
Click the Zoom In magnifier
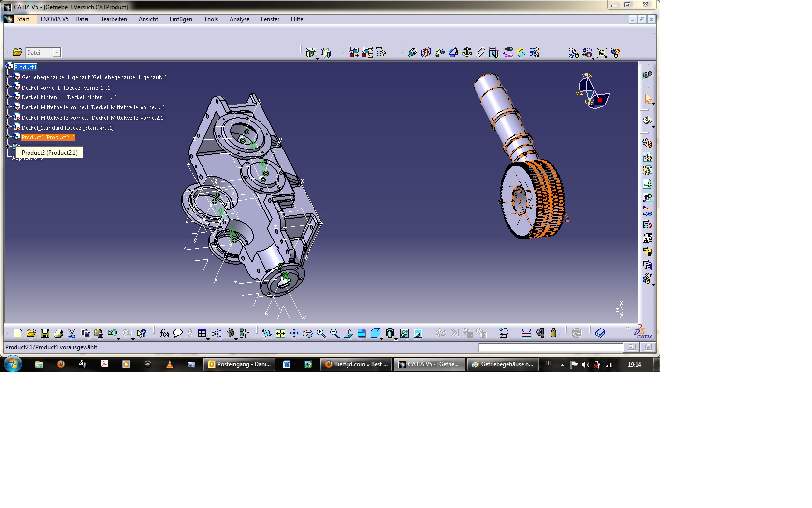tap(321, 333)
